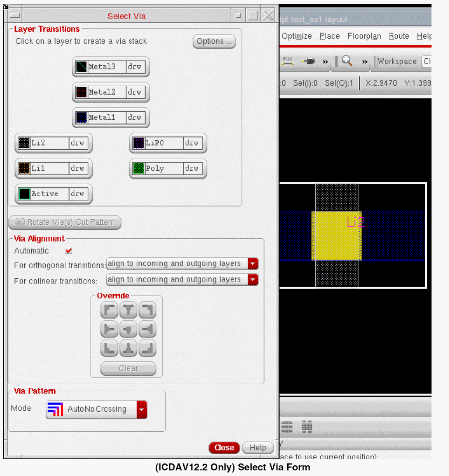Click the AutoNoCrossing pattern icon

coord(55,409)
